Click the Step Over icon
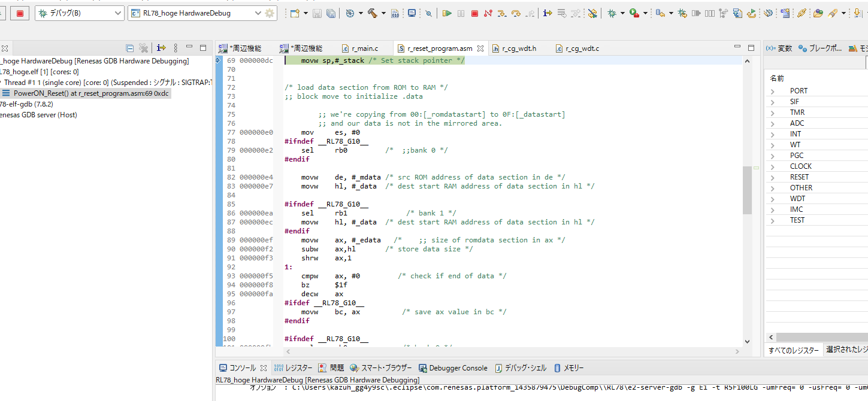The height and width of the screenshot is (401, 868). (x=516, y=13)
